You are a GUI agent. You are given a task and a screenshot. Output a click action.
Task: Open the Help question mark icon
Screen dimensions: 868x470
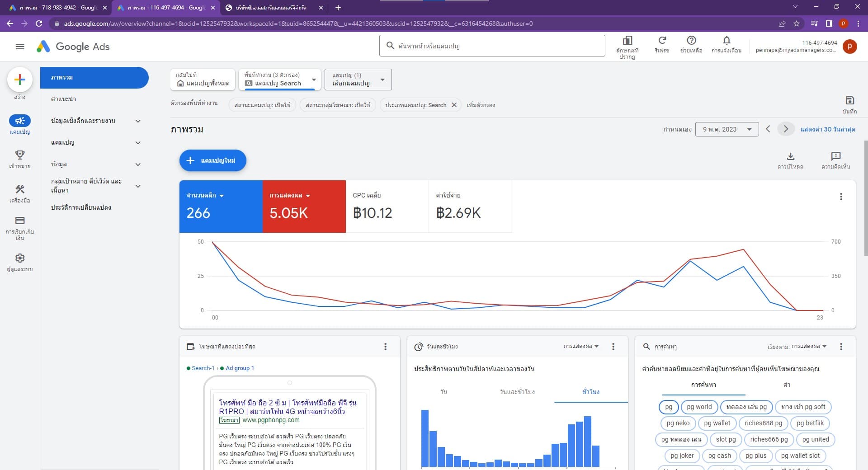click(x=691, y=41)
